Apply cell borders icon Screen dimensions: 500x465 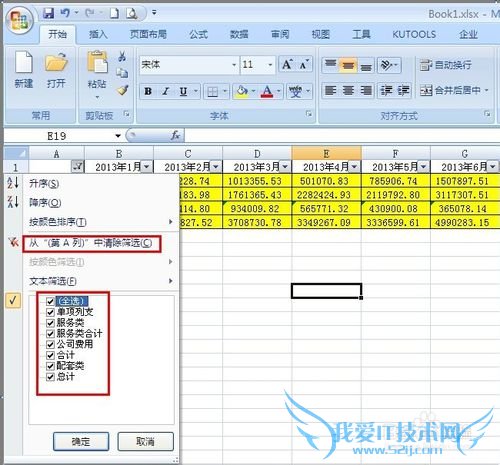pyautogui.click(x=213, y=91)
